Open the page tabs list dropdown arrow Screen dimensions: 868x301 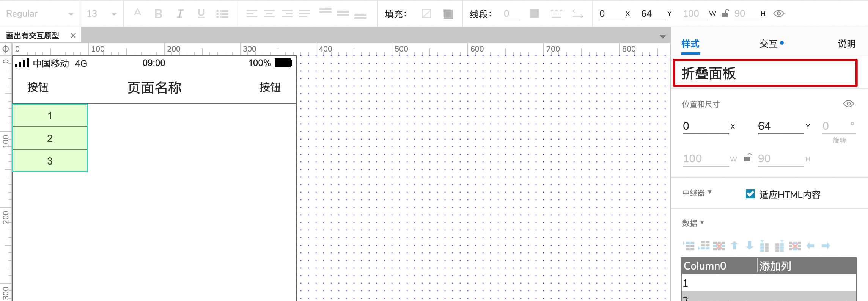[x=663, y=36]
